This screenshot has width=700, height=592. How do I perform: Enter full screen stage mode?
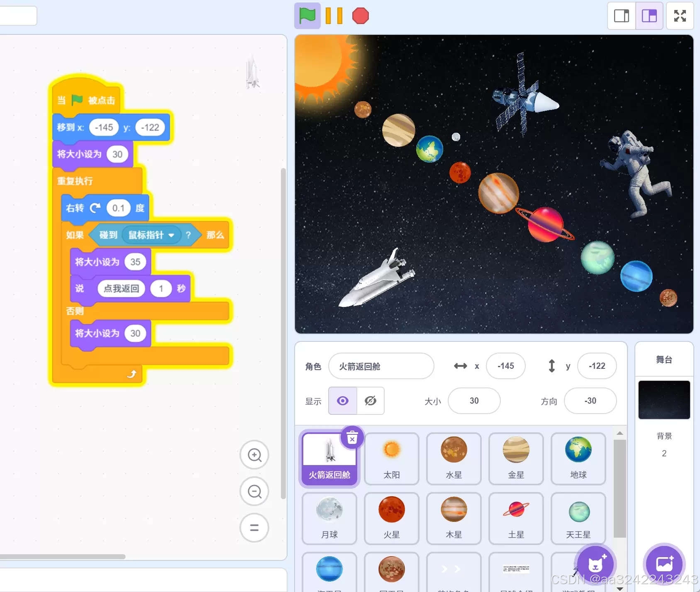[x=680, y=16]
